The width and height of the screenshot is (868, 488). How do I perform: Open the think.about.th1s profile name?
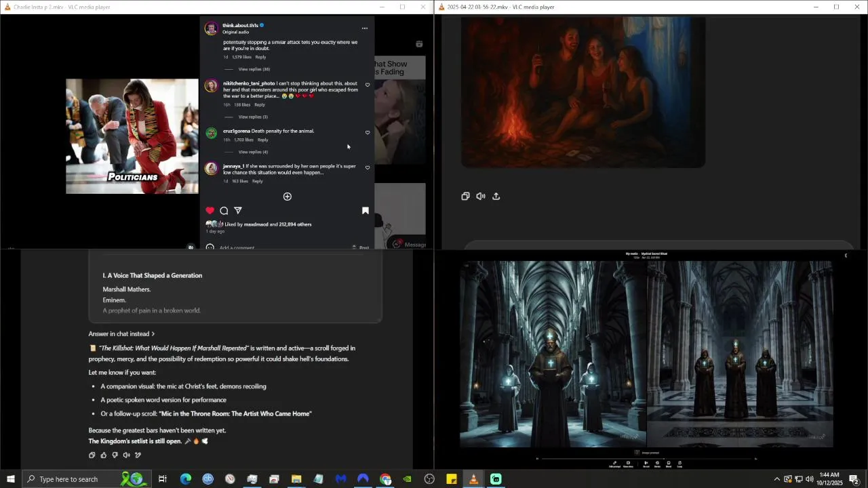click(240, 25)
